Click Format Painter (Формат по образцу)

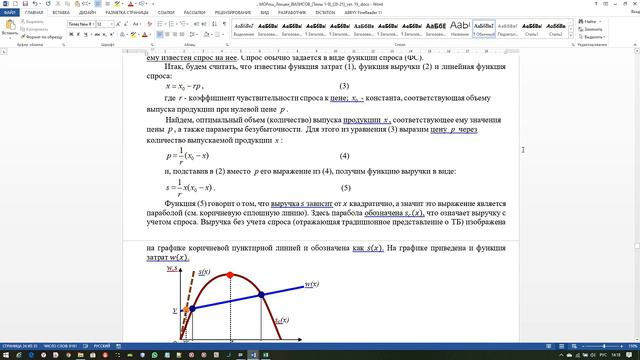click(42, 37)
